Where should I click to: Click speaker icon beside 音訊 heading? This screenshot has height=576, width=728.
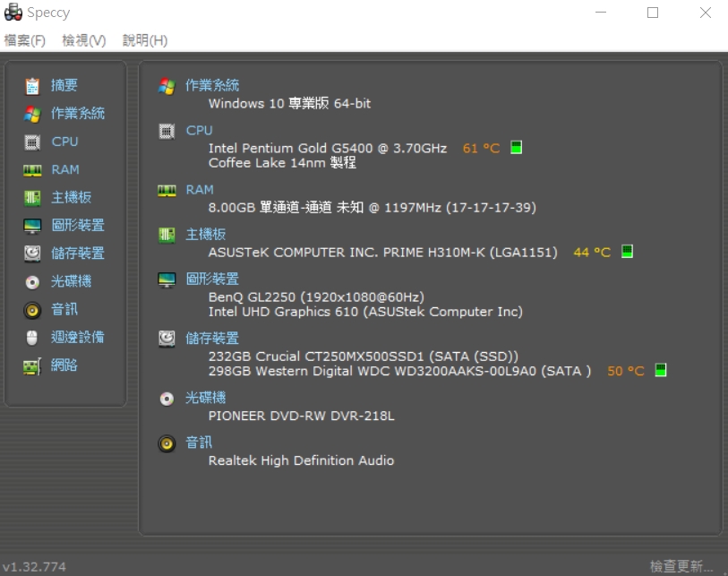167,443
